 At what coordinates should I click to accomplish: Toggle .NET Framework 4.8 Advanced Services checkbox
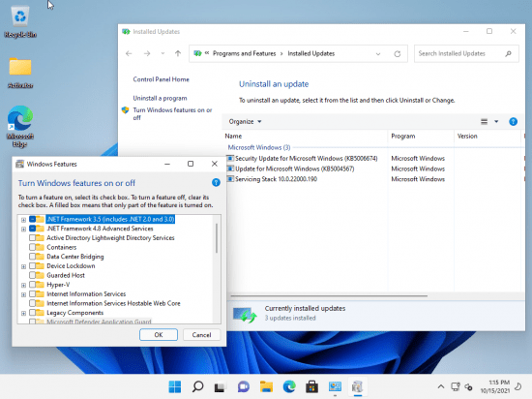point(33,229)
